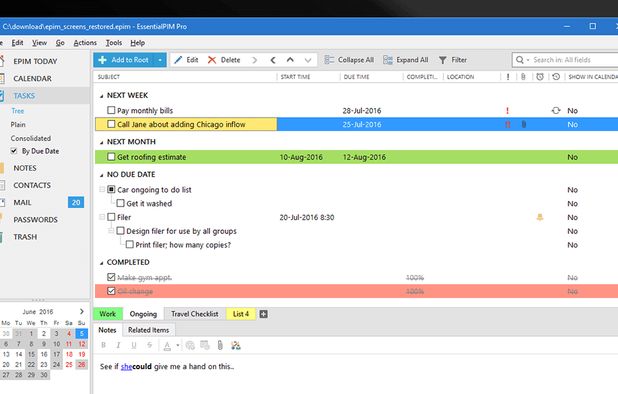
Task: Open the Add to Root dropdown arrow
Action: coord(160,60)
